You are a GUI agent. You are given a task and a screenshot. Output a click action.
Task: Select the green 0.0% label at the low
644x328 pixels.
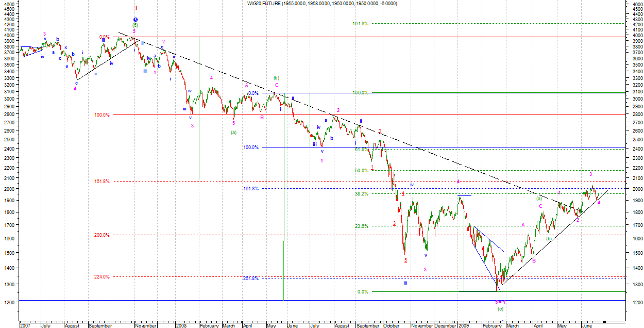coord(363,292)
